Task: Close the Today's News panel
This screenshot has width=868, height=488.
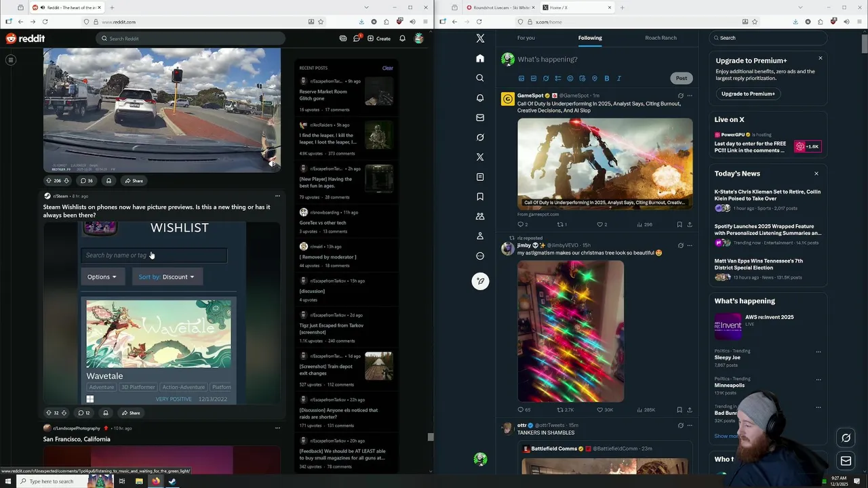Action: click(816, 174)
